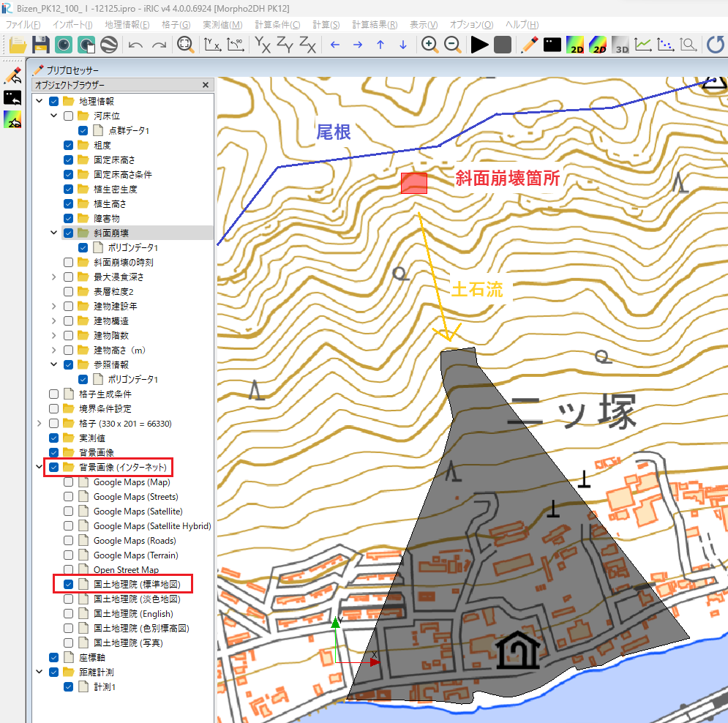Toggle the 障害物 layer checkbox
The width and height of the screenshot is (728, 723).
point(69,218)
